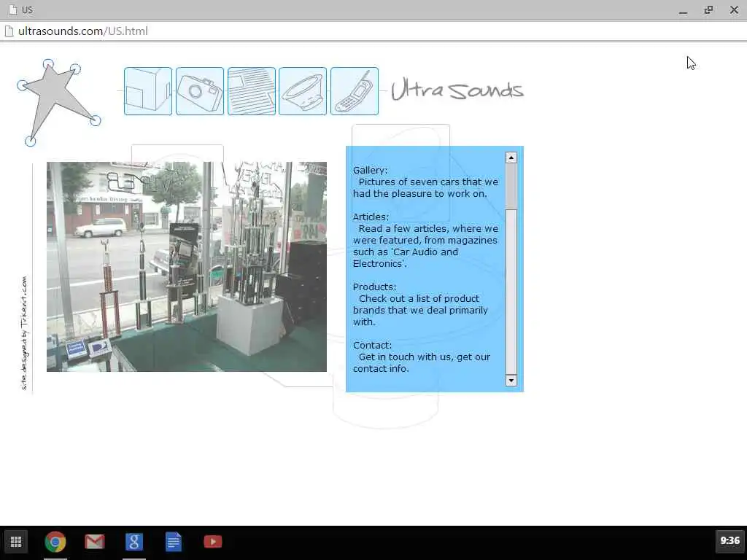Click 'site designed by Trikent.com' credit
747x560 pixels.
[24, 333]
